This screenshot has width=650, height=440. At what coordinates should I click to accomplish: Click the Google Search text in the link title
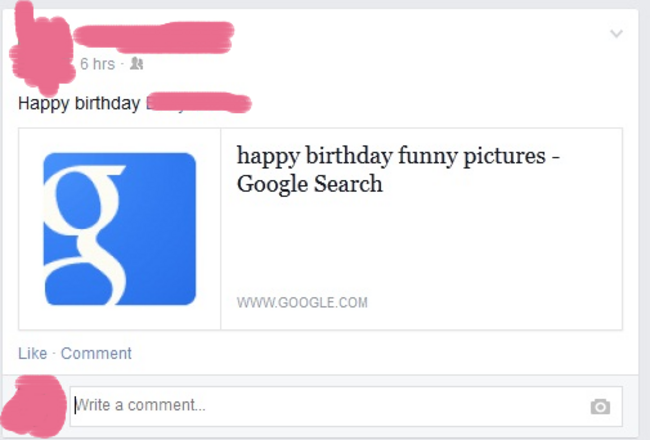pyautogui.click(x=310, y=184)
